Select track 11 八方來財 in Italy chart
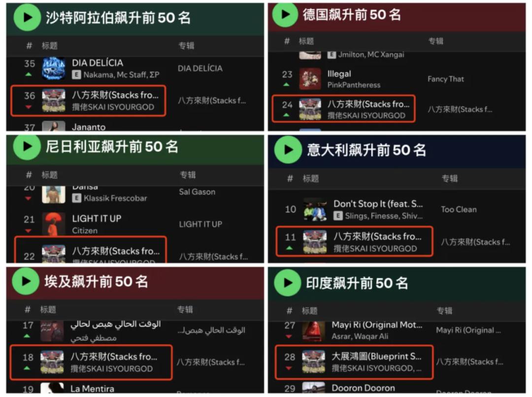 click(354, 241)
